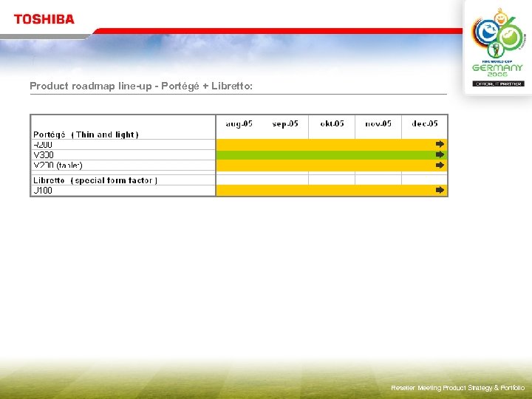
Task: Select the okt-05 column header
Action: click(x=332, y=123)
